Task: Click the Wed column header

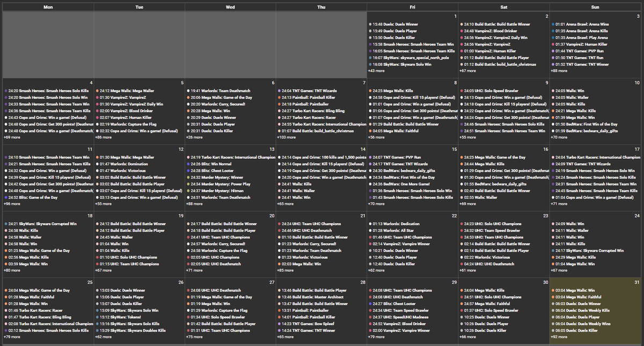Action: (230, 8)
